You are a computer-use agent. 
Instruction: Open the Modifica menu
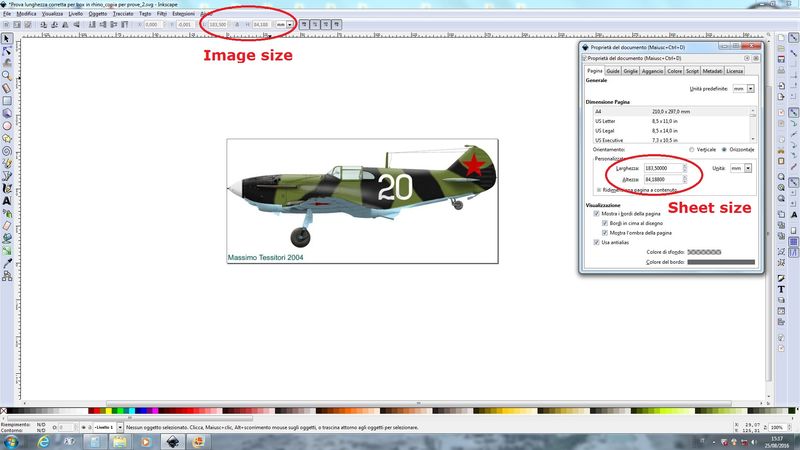26,14
